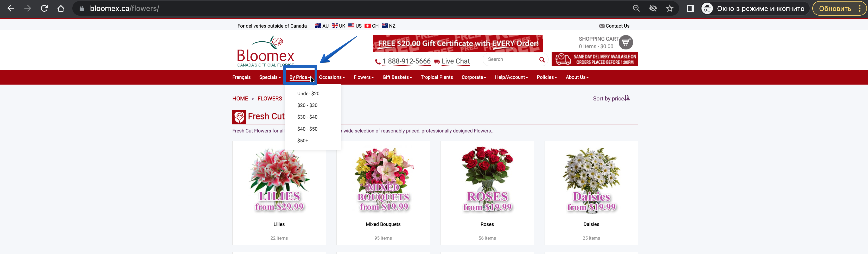Click FLOWERS breadcrumb

(270, 99)
